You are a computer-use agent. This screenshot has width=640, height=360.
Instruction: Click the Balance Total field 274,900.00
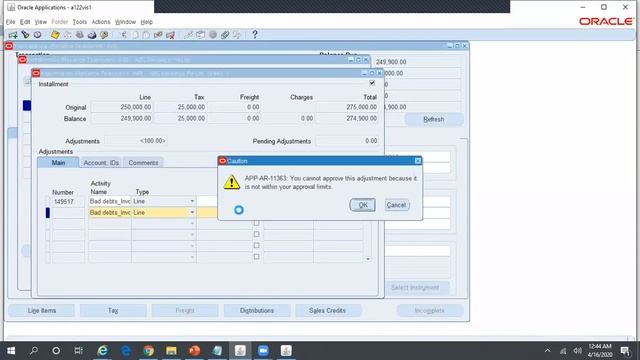point(347,118)
